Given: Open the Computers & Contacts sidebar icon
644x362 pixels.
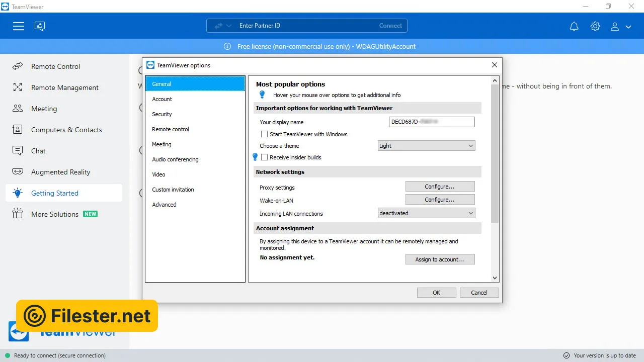Looking at the screenshot, I should coord(18,130).
